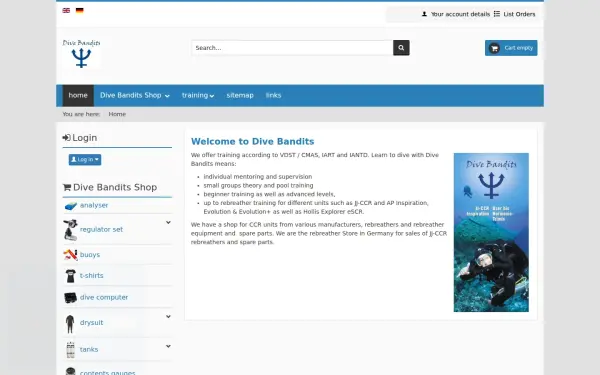Expand the drysuit category chevron
Image resolution: width=600 pixels, height=375 pixels.
click(x=168, y=316)
